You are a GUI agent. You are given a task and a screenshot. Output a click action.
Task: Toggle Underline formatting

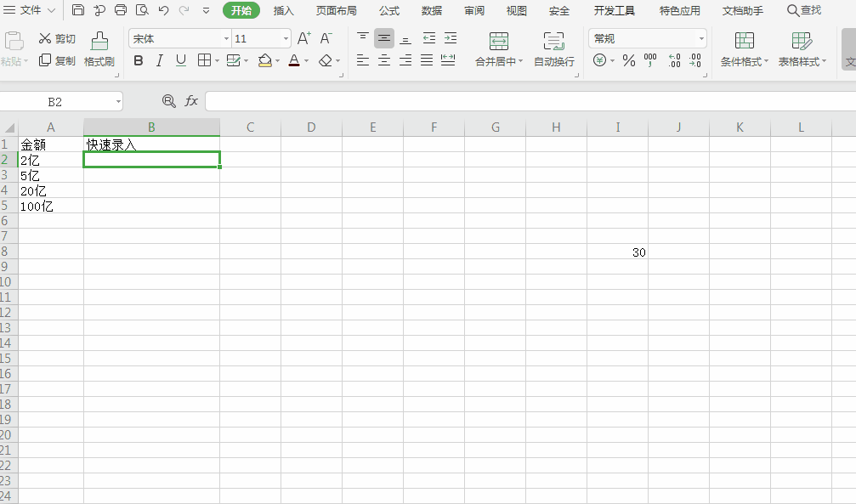(181, 60)
